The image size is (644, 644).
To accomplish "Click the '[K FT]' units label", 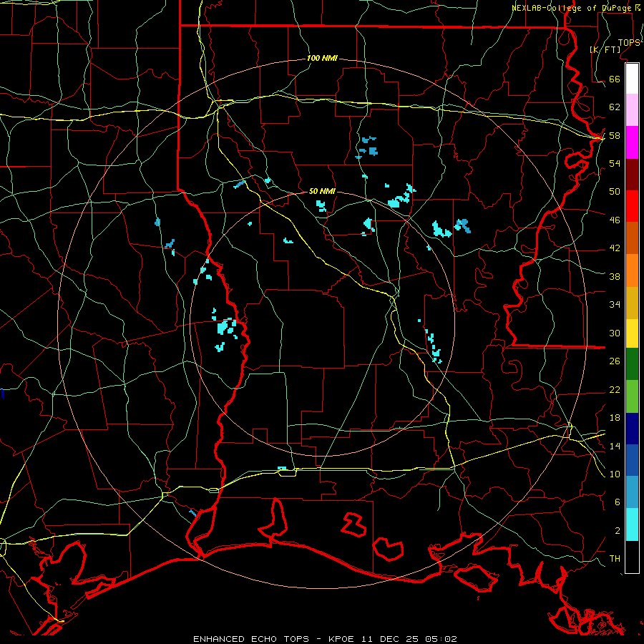I will (x=605, y=49).
